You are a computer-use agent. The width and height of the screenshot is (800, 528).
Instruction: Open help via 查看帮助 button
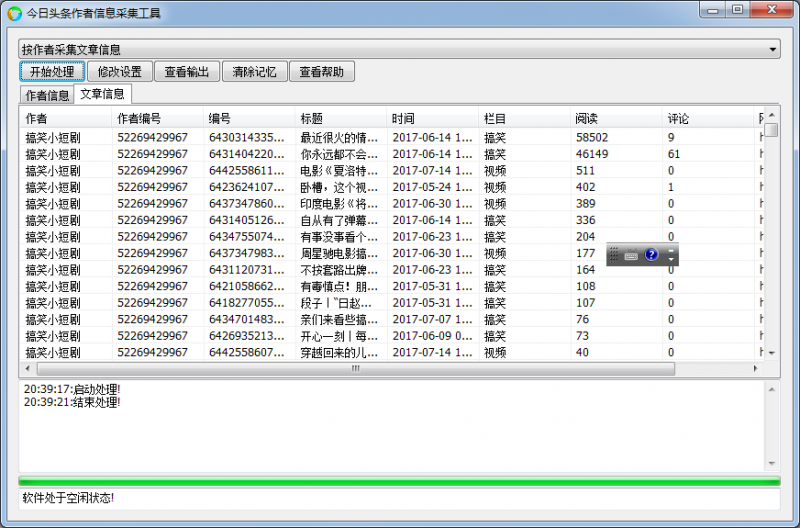321,71
